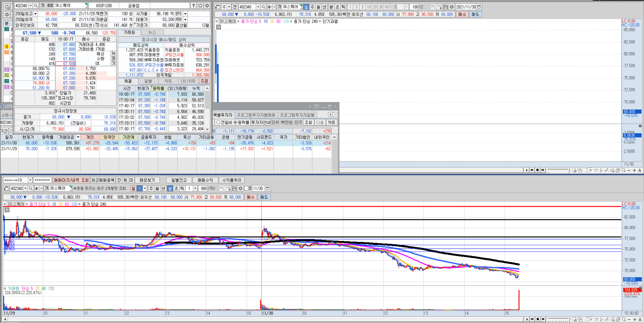Open grid table icon in upper chart
Viewport: 644px width, 323px height.
[x=219, y=27]
